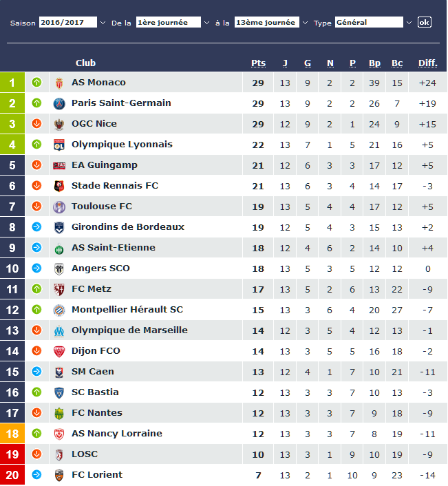The height and width of the screenshot is (486, 448).
Task: Click the OGC Nice club crest
Action: pos(59,125)
